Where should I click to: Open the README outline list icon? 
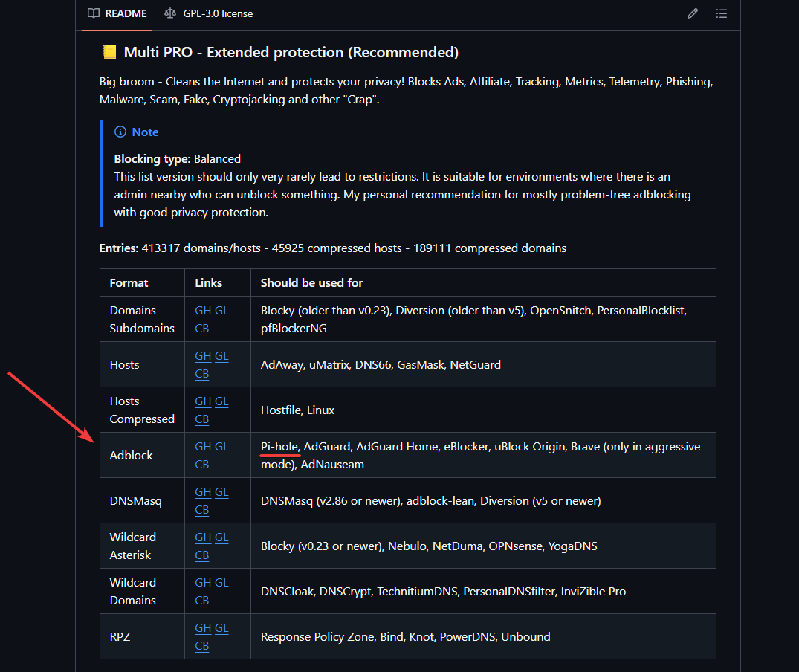click(x=721, y=13)
